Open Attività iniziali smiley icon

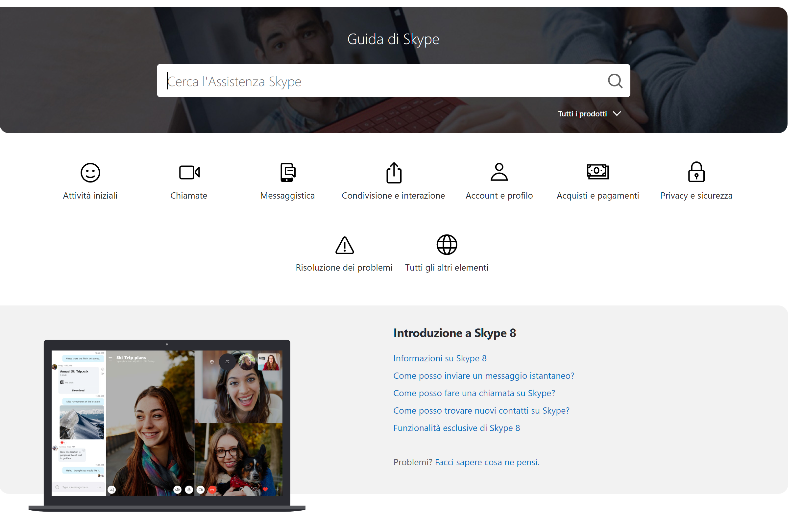[90, 172]
